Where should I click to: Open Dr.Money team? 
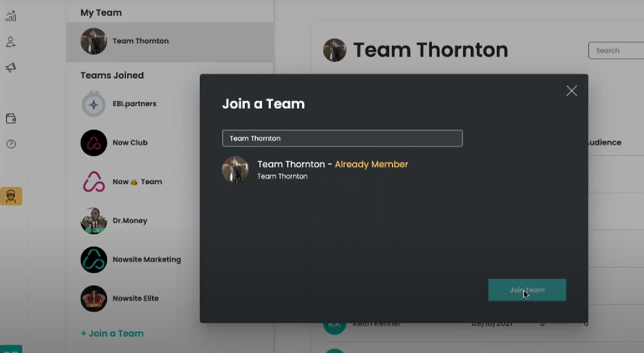(x=129, y=221)
